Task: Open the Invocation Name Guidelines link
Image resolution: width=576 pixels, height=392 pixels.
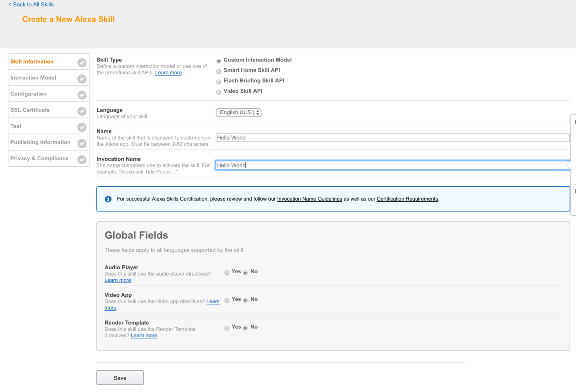Action: [309, 199]
